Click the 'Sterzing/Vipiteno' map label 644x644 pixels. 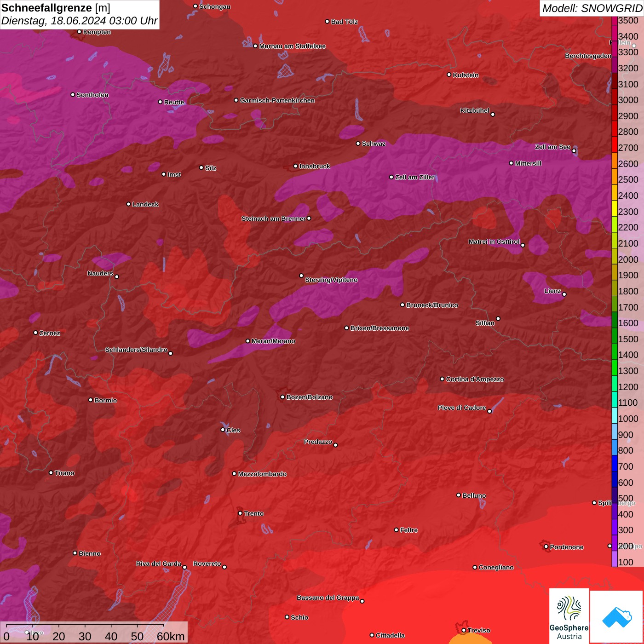(331, 280)
